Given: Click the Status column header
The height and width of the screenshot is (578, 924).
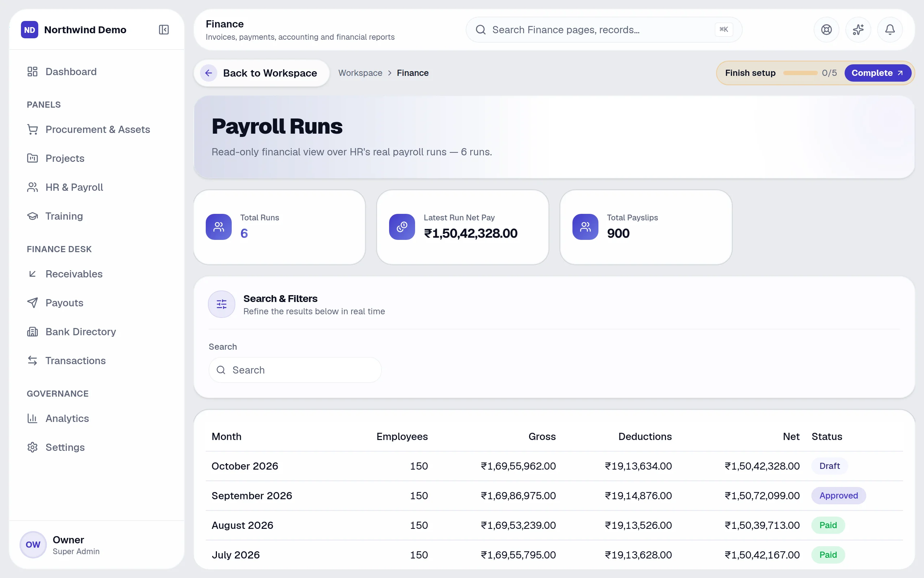Looking at the screenshot, I should click(827, 436).
